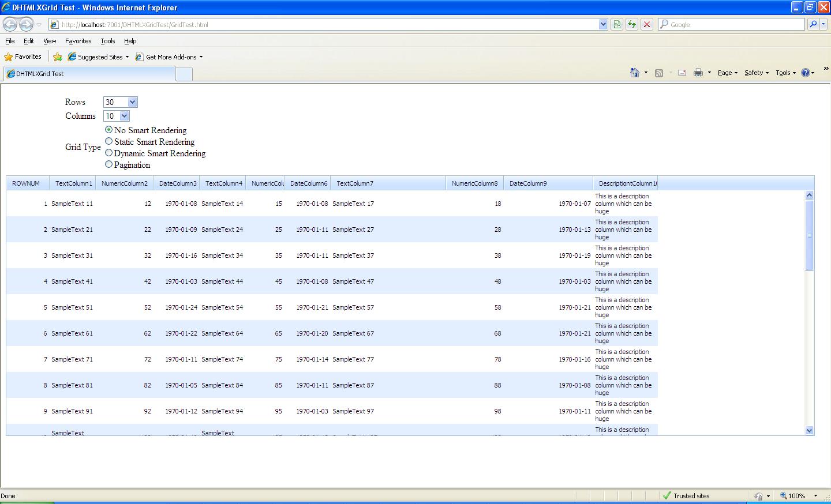Sort by DateColumn9 header
Screen dimensions: 831x504
[548, 183]
